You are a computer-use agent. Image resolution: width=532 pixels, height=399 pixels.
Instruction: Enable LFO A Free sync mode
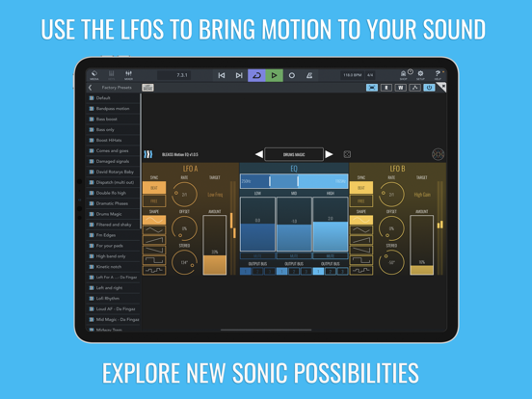[154, 200]
